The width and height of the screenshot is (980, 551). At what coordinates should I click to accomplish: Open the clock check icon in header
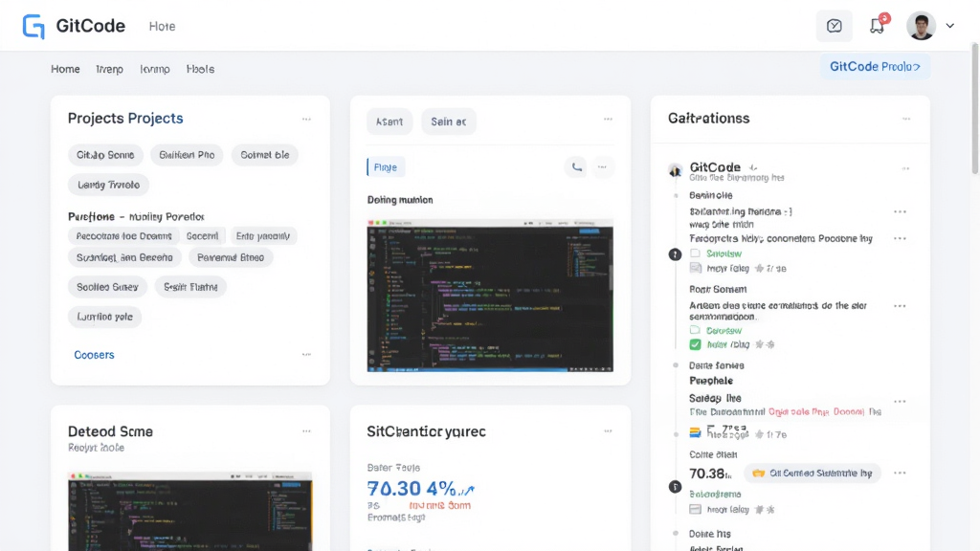835,26
